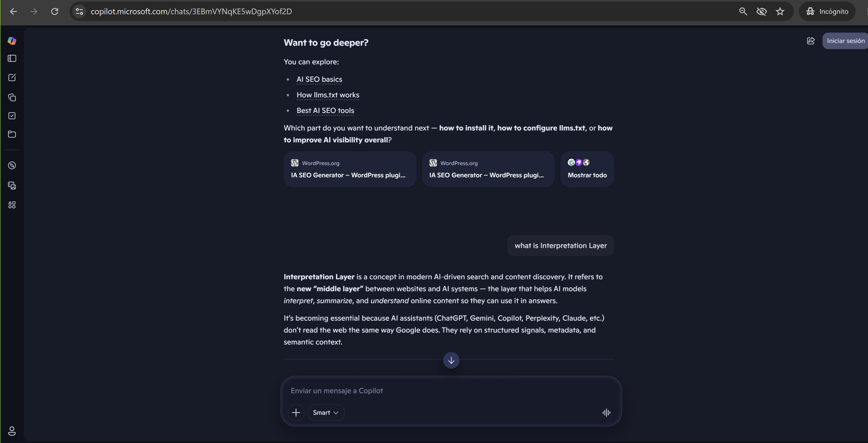Open the apps grid icon in sidebar
This screenshot has height=443, width=868.
[x=12, y=205]
